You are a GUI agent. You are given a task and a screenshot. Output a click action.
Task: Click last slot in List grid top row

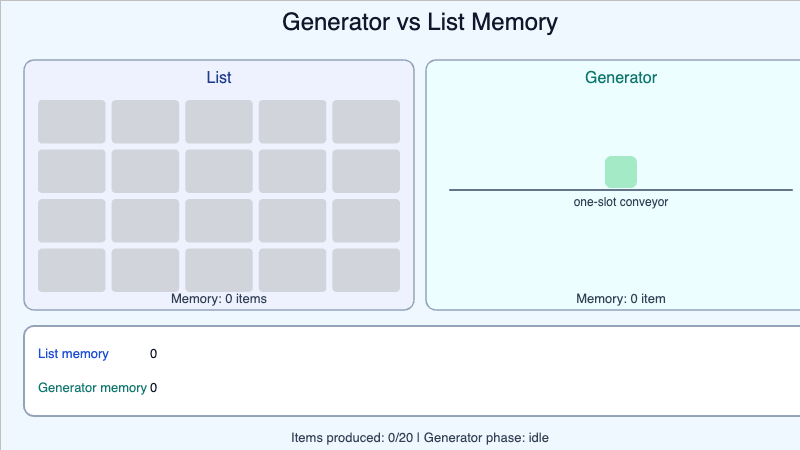[366, 121]
